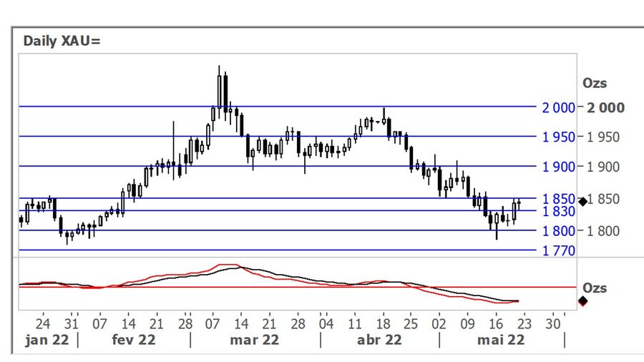The height and width of the screenshot is (362, 644).
Task: Click the gray '1 900' axis value
Action: click(x=603, y=167)
